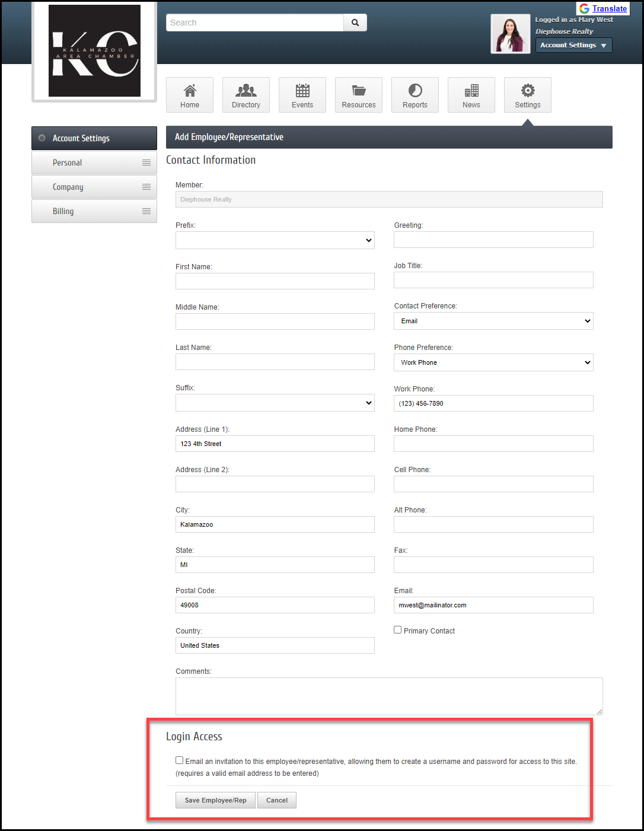Expand the Prefix dropdown
Viewport: 644px width, 831px height.
(x=275, y=240)
